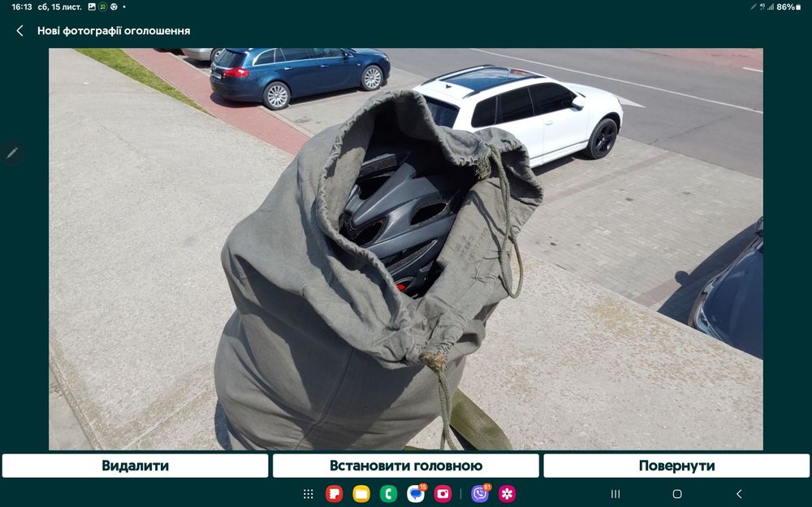Open the pink Gallery flower app
Viewport: 812px width, 507px height.
(x=507, y=494)
